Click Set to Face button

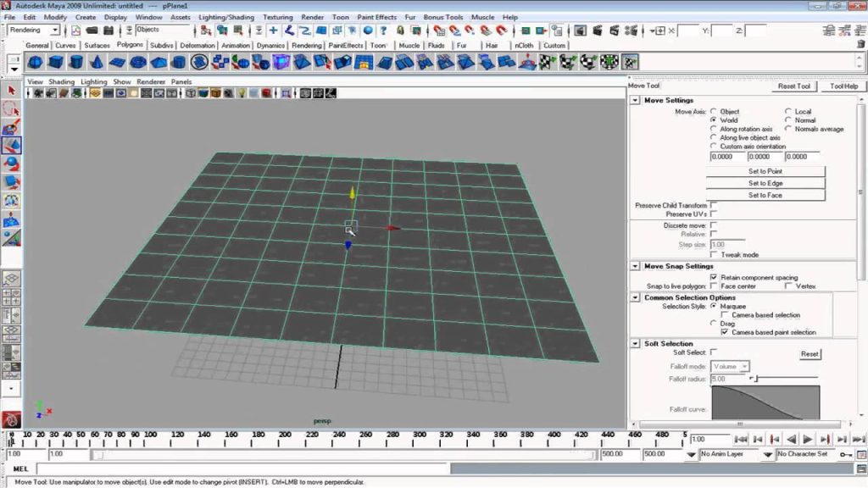[x=765, y=196]
